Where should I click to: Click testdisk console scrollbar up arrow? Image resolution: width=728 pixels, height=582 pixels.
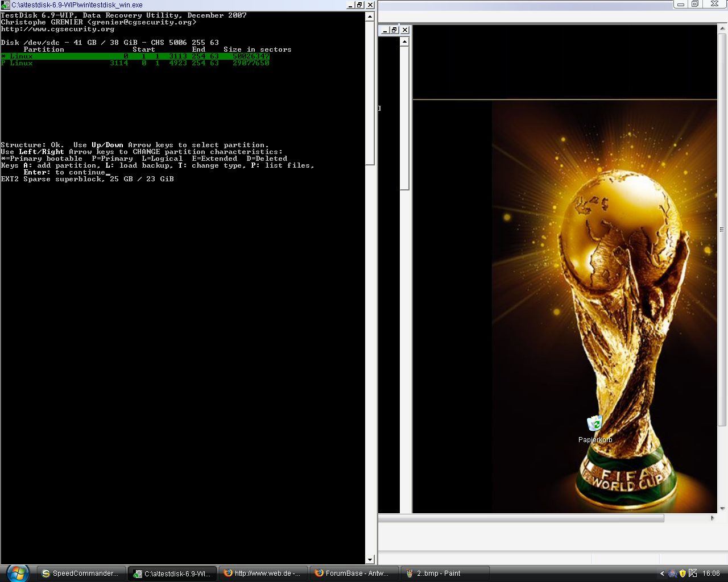[x=370, y=16]
